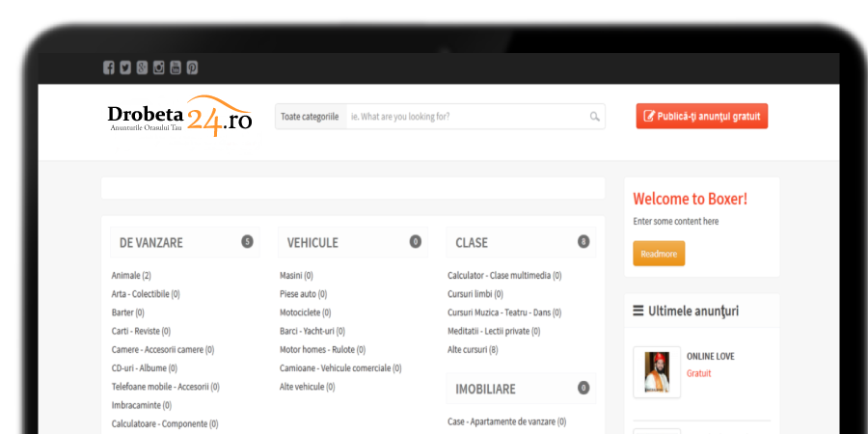Open Motociclete (0) subcategory

(306, 312)
